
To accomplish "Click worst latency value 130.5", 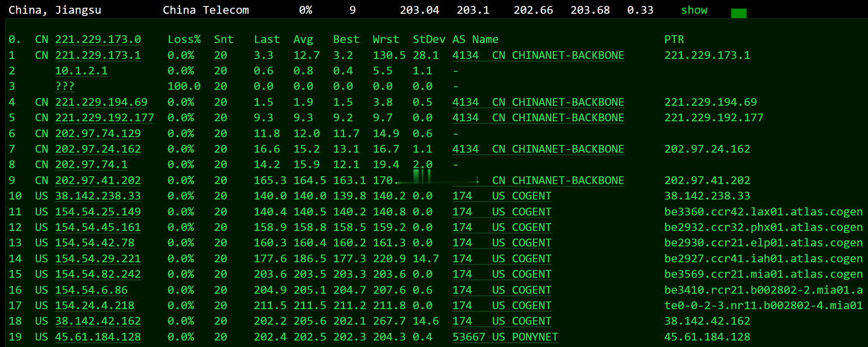I will 389,55.
